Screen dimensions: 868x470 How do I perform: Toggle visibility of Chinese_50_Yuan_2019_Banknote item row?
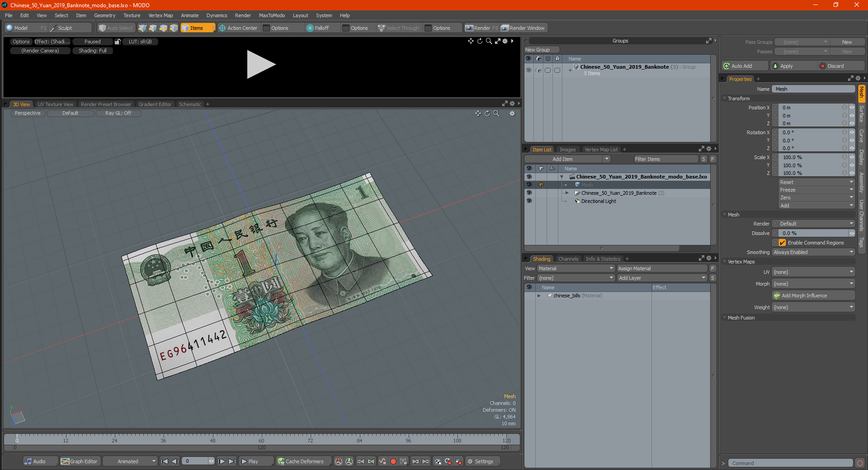pyautogui.click(x=529, y=193)
